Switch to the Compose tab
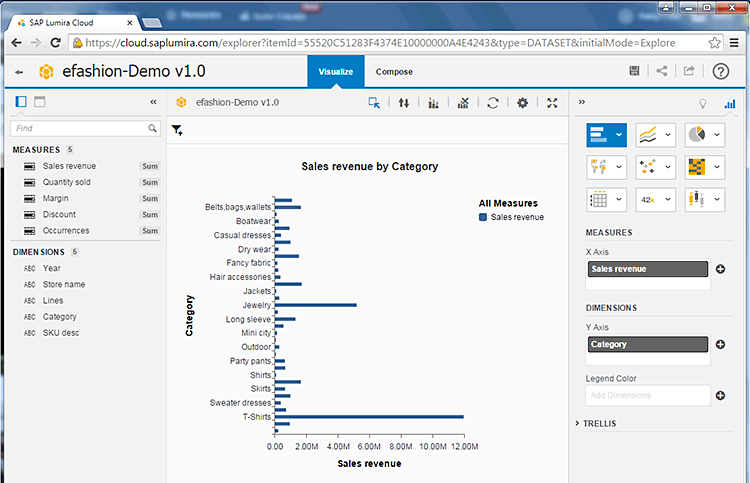The width and height of the screenshot is (750, 483). click(x=394, y=72)
